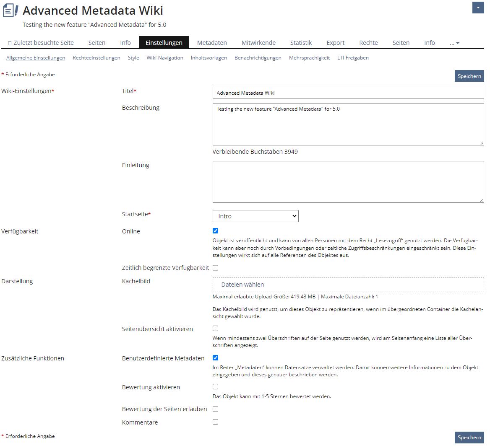Screen dimensions: 490x448
Task: Open the actions dropdown caret in the header
Action: pos(478,8)
